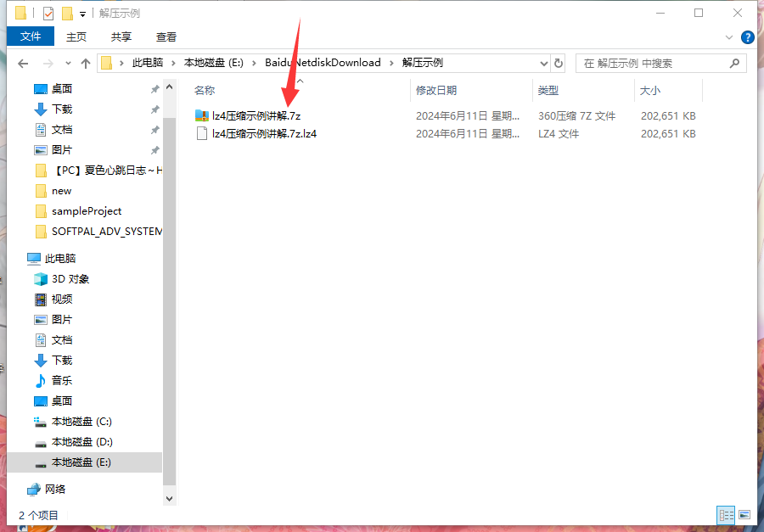Viewport: 764px width, 532px height.
Task: Sort by 修改日期 column header
Action: point(436,91)
